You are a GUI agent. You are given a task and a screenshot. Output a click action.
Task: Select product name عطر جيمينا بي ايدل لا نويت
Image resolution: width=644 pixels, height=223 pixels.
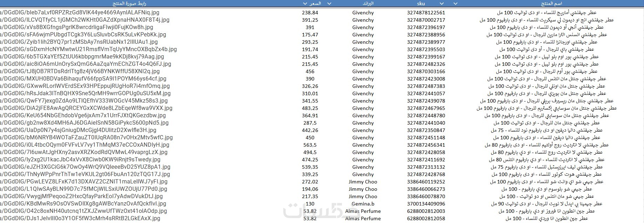[547, 204]
